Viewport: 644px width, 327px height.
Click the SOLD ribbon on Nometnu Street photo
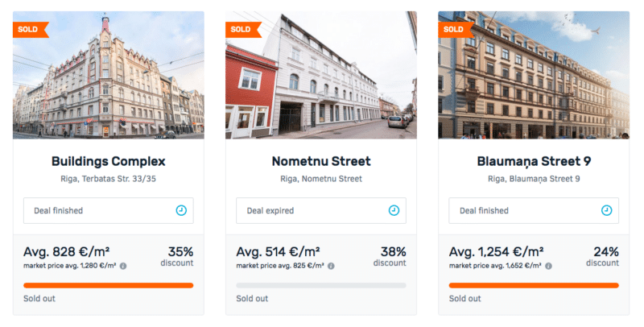click(x=244, y=30)
